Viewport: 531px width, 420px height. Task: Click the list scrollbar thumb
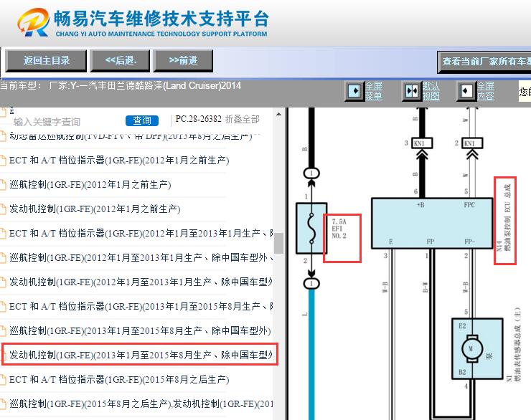pyautogui.click(x=278, y=244)
